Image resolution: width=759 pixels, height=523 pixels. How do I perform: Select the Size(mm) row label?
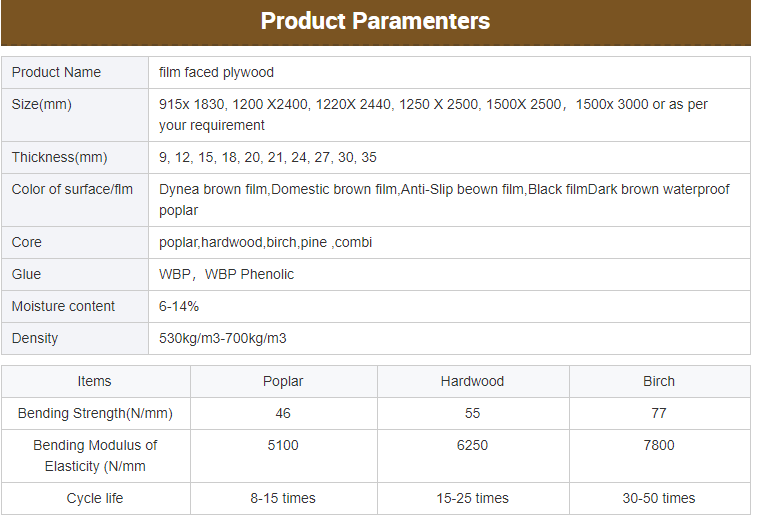point(75,115)
